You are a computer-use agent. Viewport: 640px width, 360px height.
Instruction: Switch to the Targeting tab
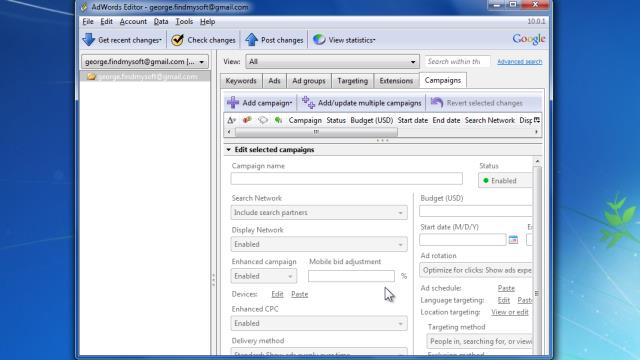(x=352, y=81)
